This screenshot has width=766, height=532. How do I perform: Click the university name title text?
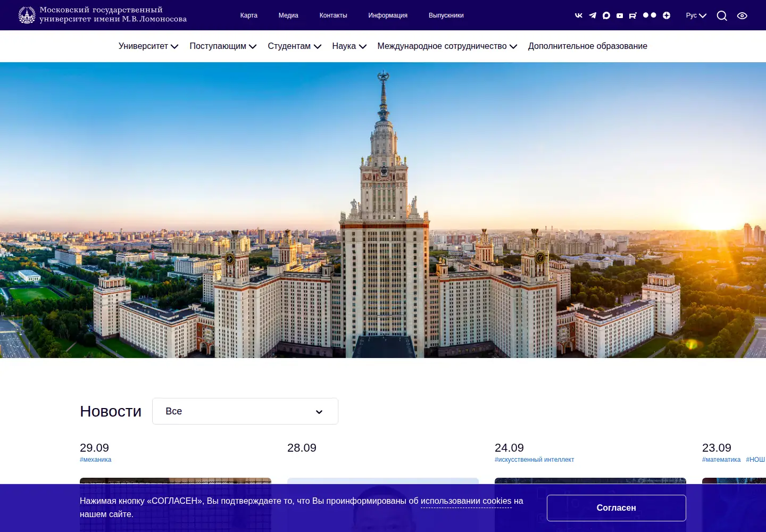coord(113,14)
